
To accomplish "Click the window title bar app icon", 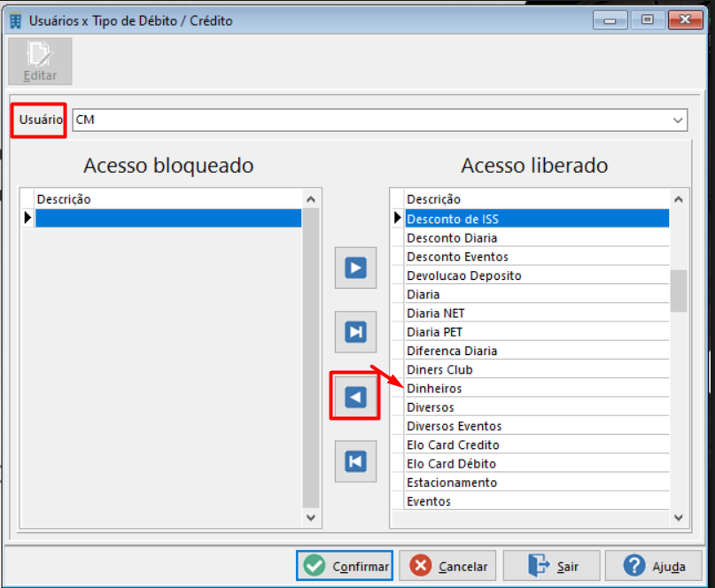I will (16, 21).
